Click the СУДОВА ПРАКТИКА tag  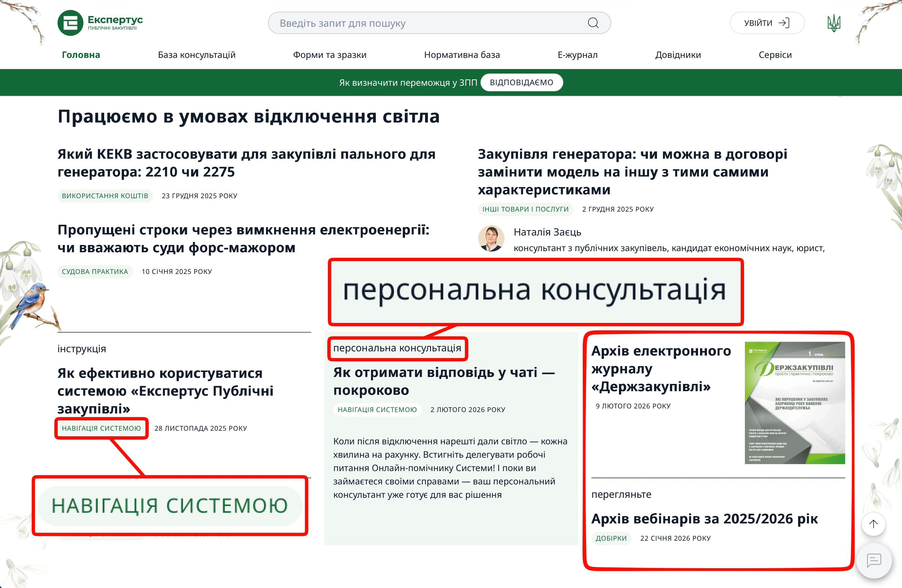[95, 271]
